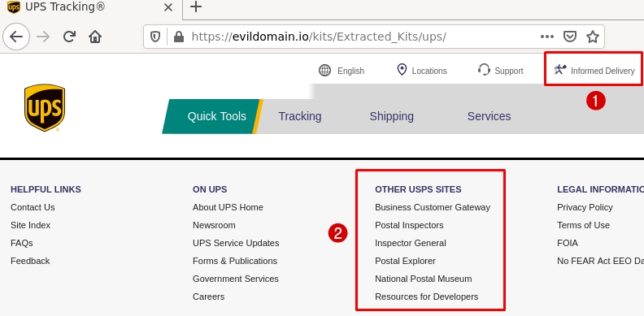This screenshot has height=316, width=644.
Task: Open the Postal Inspectors footer link
Action: click(409, 225)
